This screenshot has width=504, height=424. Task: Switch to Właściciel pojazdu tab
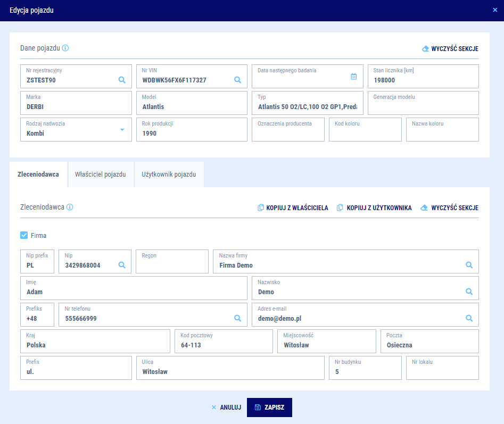click(x=100, y=174)
